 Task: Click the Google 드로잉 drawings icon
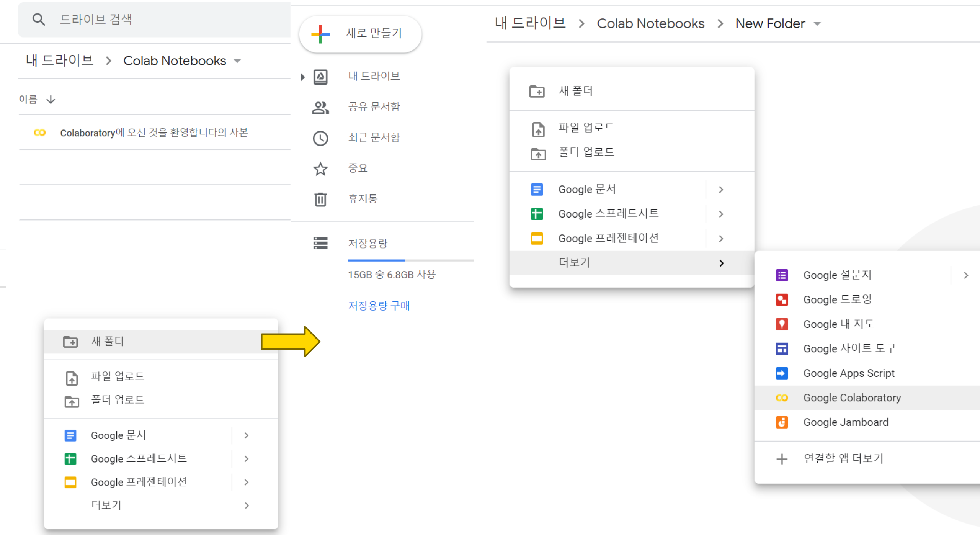(x=781, y=300)
